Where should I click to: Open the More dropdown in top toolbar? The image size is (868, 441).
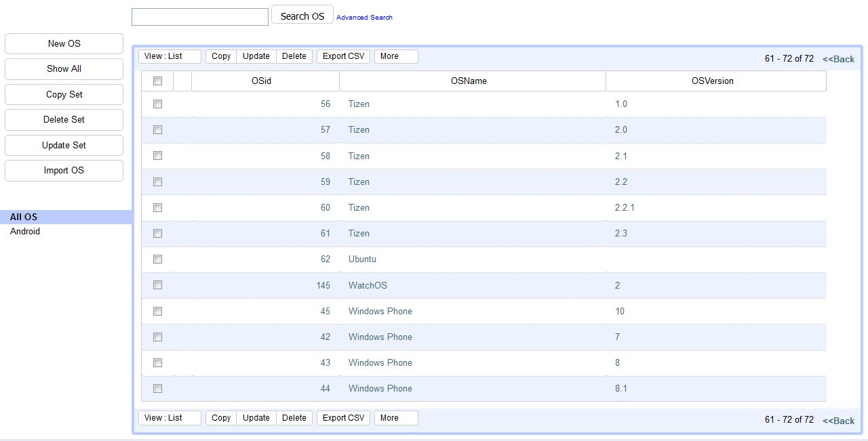pos(396,56)
